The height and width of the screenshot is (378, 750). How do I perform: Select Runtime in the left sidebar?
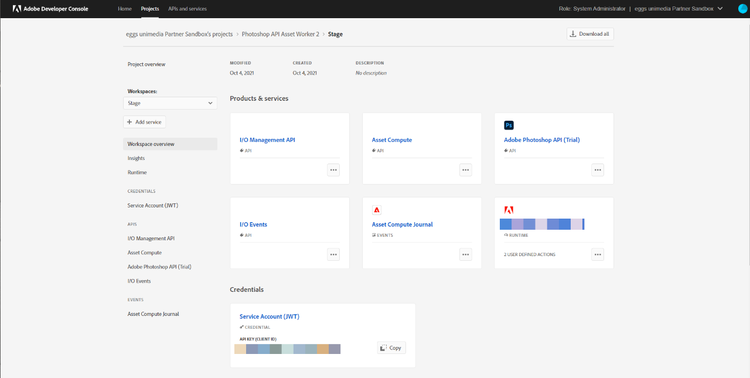pos(137,172)
